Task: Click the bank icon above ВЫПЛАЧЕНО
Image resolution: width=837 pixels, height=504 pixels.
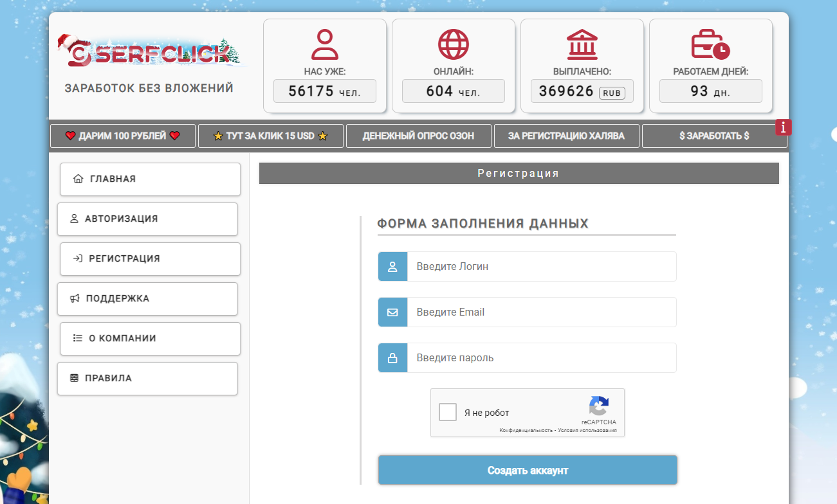Action: 582,45
